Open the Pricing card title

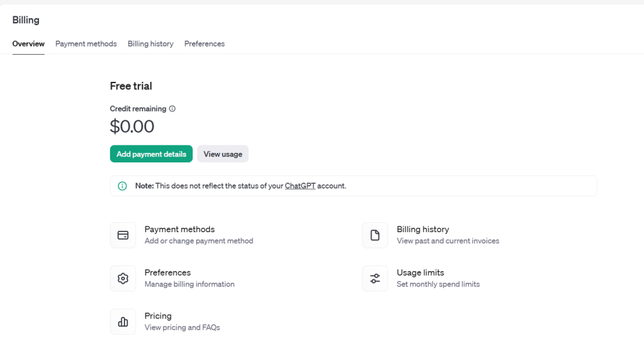coord(158,316)
